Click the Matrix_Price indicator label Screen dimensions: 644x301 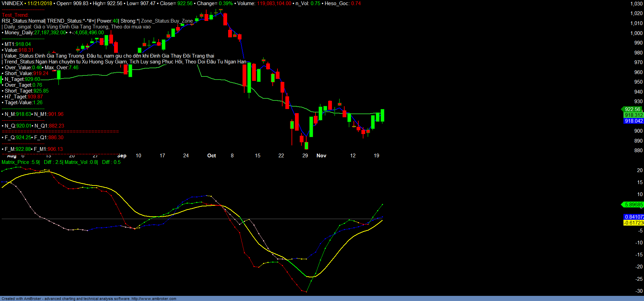[x=21, y=162]
